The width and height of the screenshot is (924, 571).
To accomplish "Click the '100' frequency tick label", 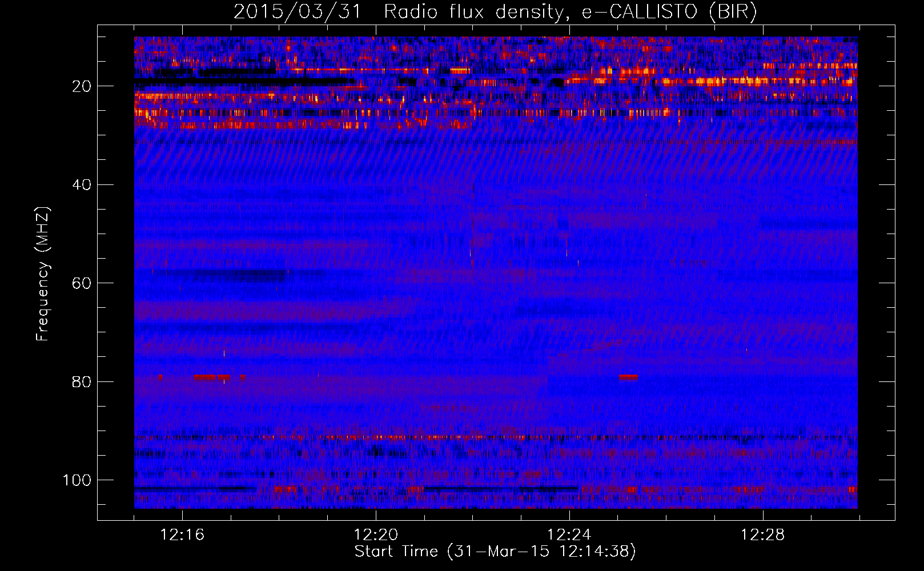I will pyautogui.click(x=77, y=480).
